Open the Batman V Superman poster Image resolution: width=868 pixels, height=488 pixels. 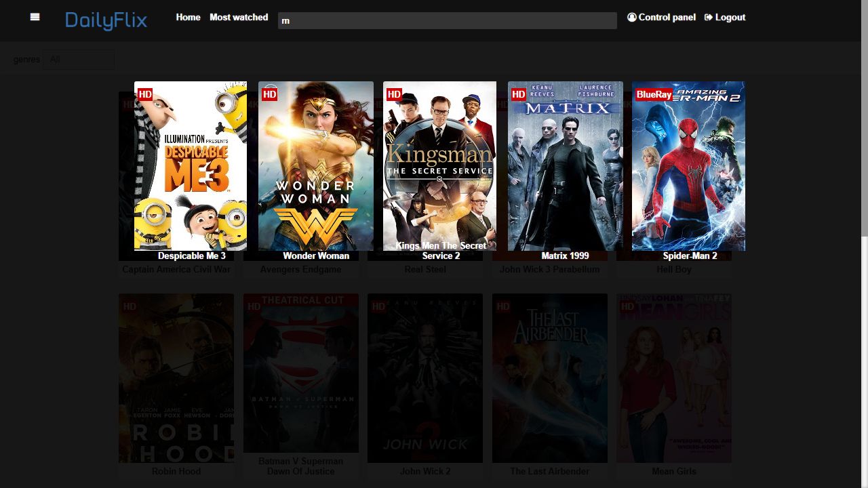(301, 373)
